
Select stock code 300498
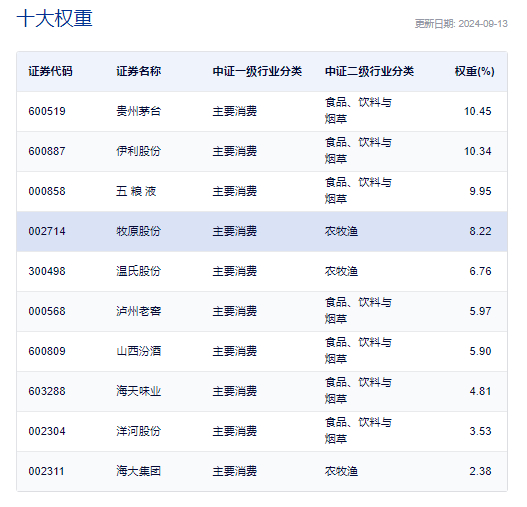click(x=47, y=271)
